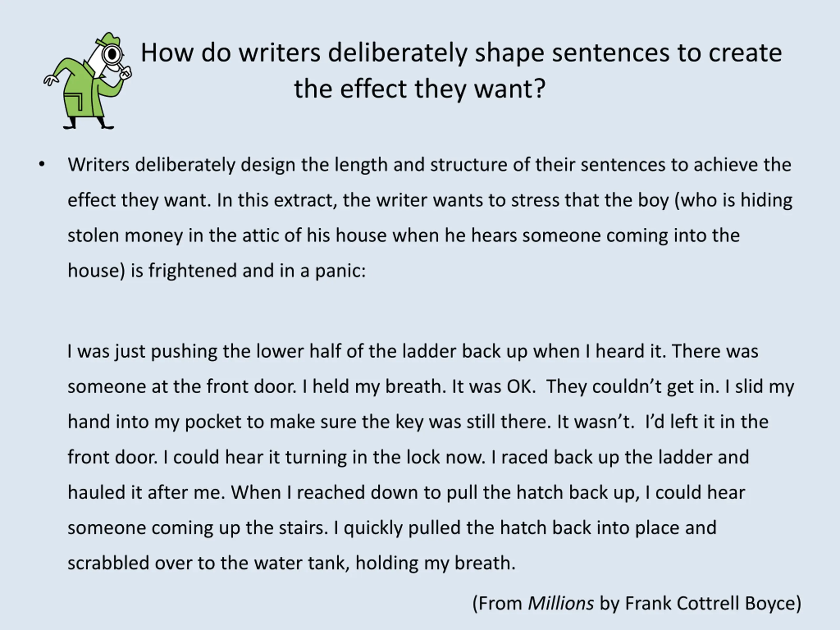Click the short sentence 'It wasn't.'
Viewport: 840px width, 630px height.
click(596, 422)
